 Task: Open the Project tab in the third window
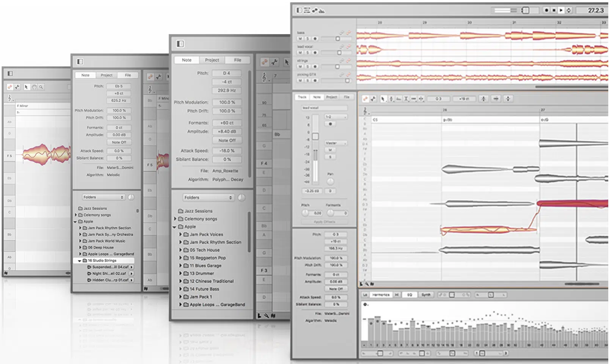(x=212, y=60)
